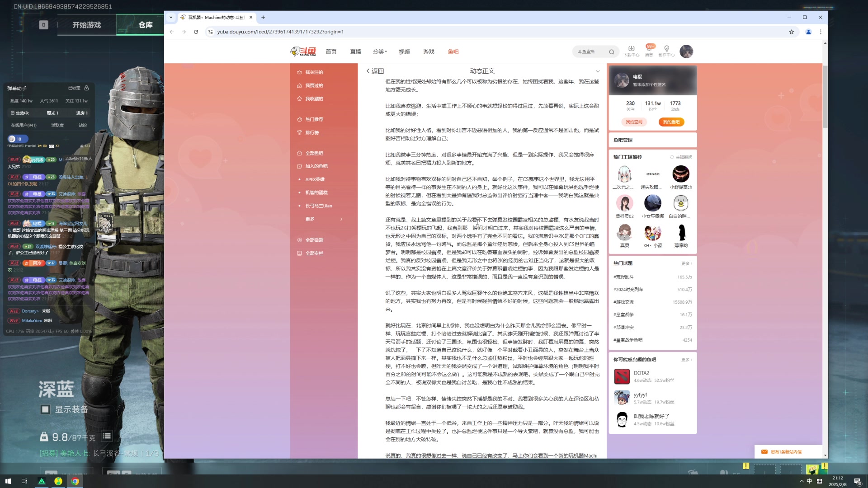Open the 创作中心 lightbulb icon
The height and width of the screenshot is (488, 868).
[666, 49]
